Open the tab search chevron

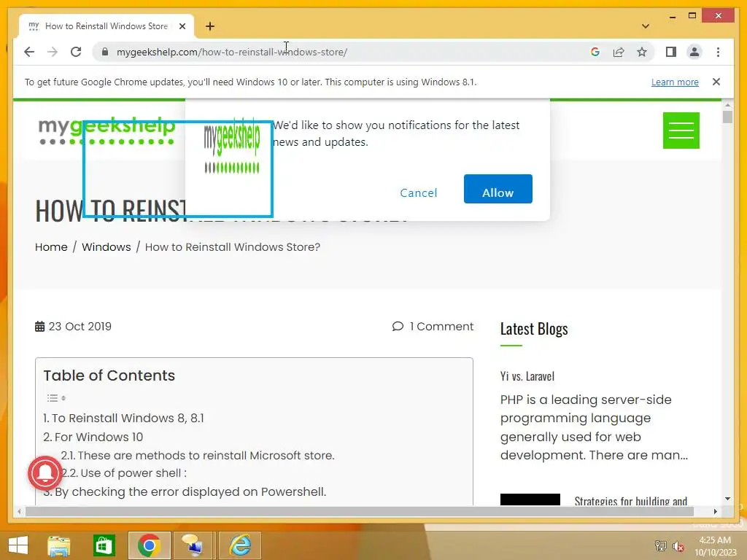coord(646,26)
